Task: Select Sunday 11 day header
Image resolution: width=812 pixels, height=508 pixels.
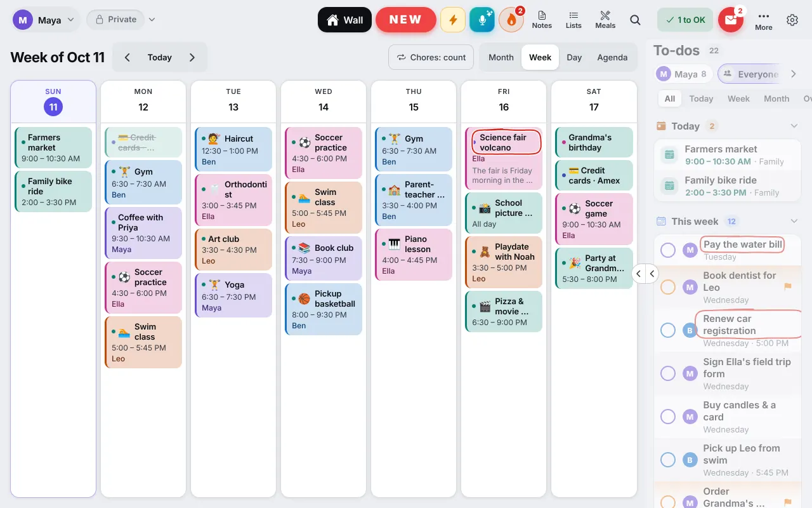Action: [53, 102]
